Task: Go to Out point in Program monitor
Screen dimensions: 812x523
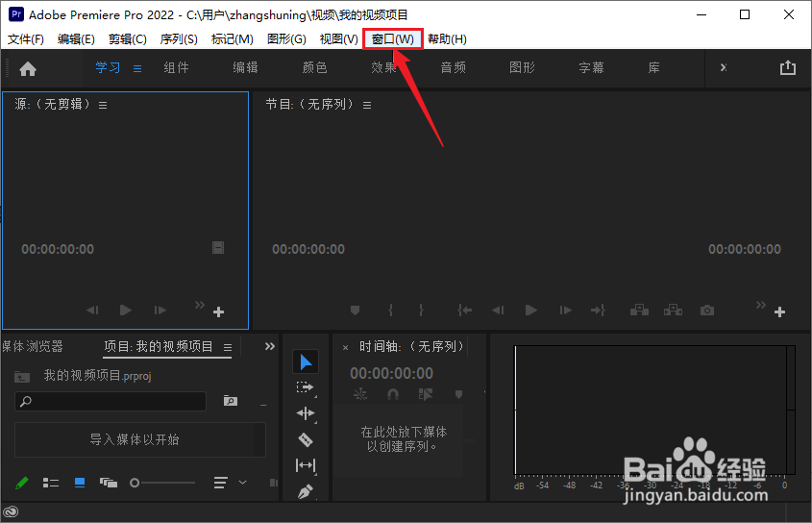Action: pyautogui.click(x=598, y=311)
